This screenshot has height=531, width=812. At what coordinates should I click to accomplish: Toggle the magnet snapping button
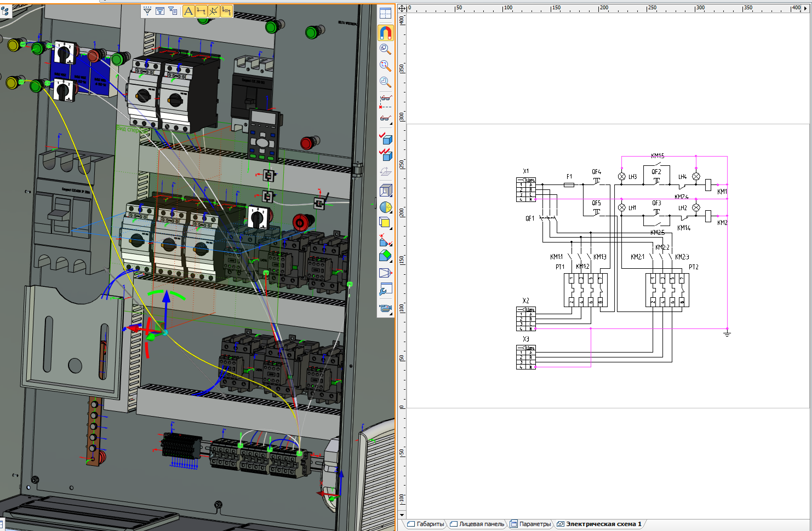point(386,33)
